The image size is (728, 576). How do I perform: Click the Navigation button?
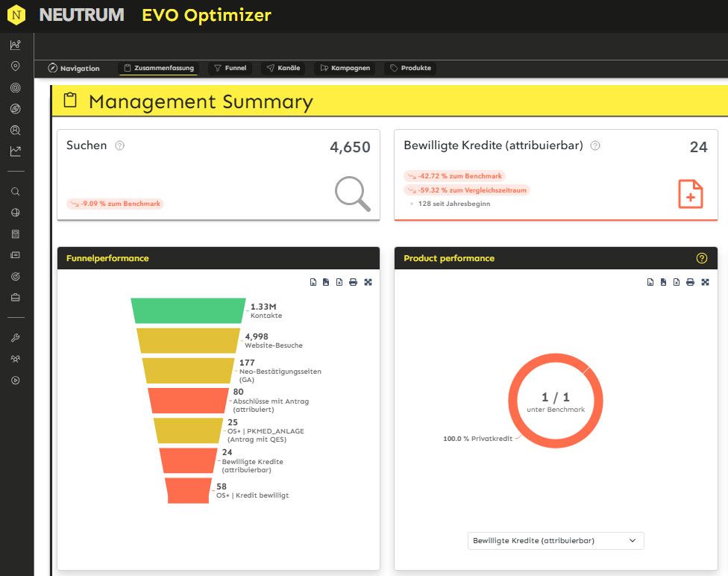click(x=74, y=68)
